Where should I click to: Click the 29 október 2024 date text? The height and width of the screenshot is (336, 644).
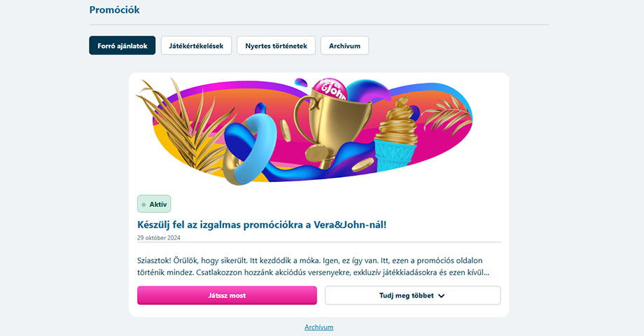[158, 237]
